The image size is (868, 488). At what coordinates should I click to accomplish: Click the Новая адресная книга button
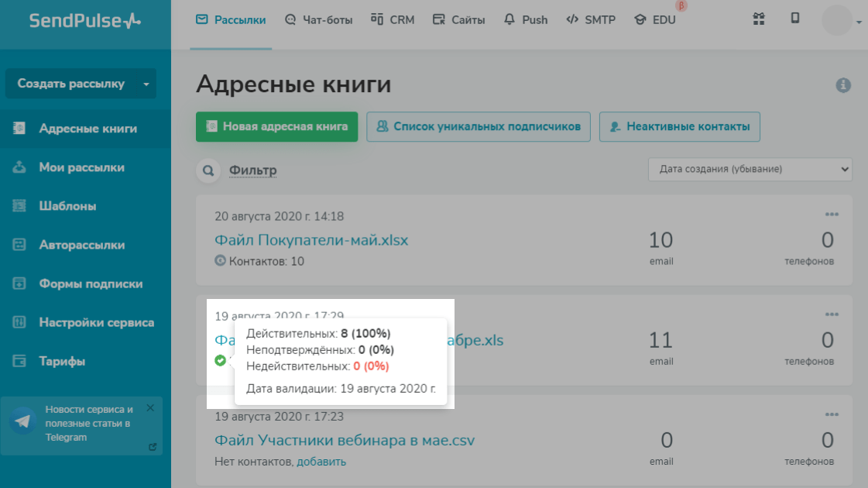point(276,127)
